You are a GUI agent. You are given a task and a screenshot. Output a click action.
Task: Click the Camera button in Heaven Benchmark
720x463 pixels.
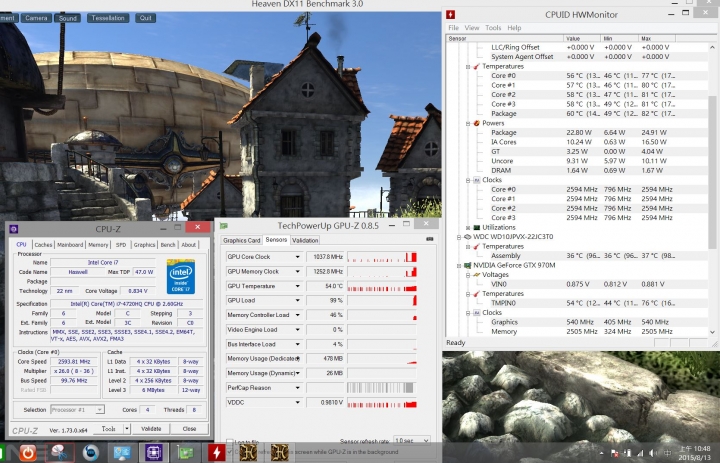[x=36, y=18]
